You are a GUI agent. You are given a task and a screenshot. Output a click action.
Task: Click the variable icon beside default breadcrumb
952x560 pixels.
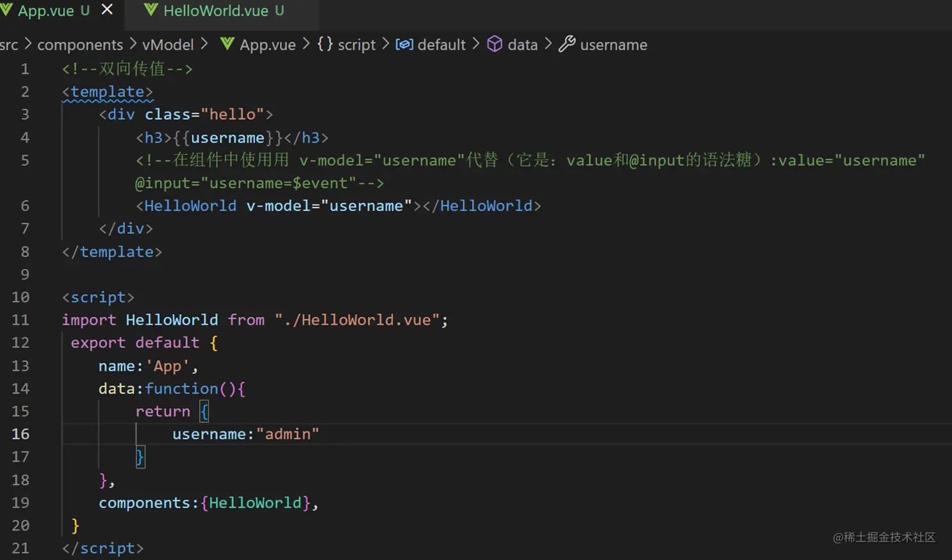click(x=404, y=44)
